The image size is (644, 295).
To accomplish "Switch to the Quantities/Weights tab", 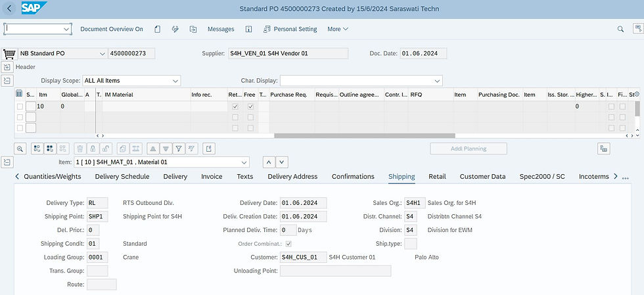I will (52, 177).
